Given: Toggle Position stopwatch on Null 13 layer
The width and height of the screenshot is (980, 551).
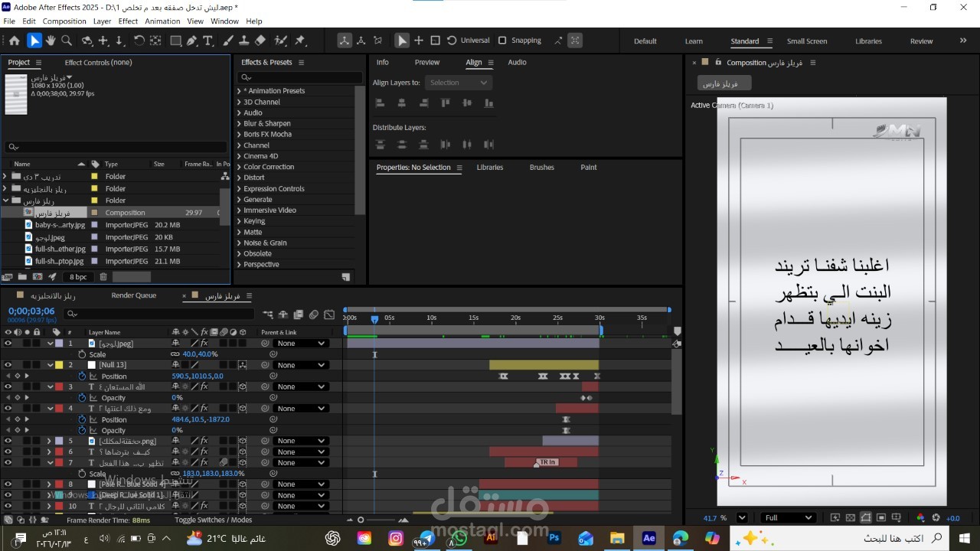Looking at the screenshot, I should pos(82,377).
